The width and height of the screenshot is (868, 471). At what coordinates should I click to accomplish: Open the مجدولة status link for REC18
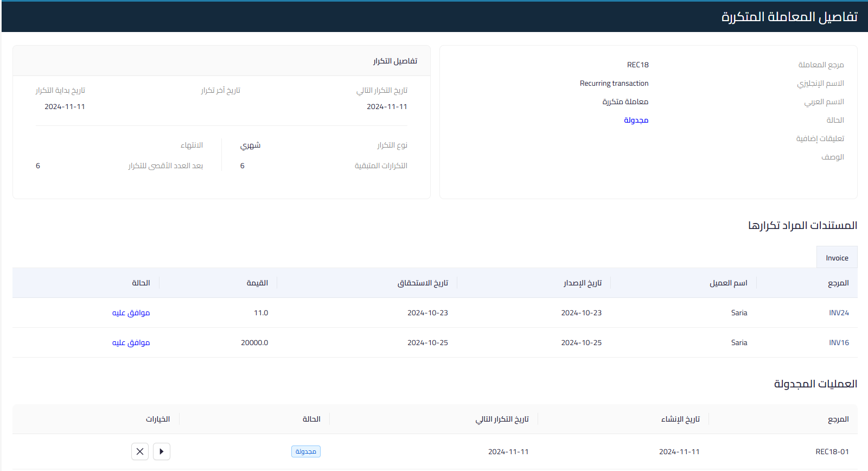click(x=636, y=120)
